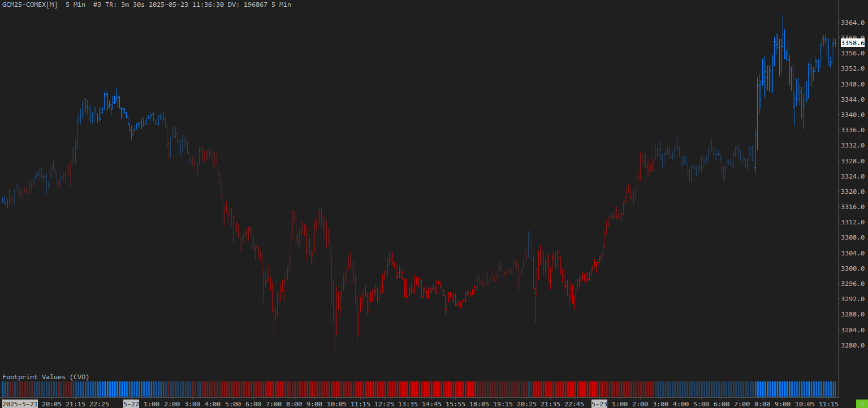Click the 3312.0 price scale label

pyautogui.click(x=853, y=222)
